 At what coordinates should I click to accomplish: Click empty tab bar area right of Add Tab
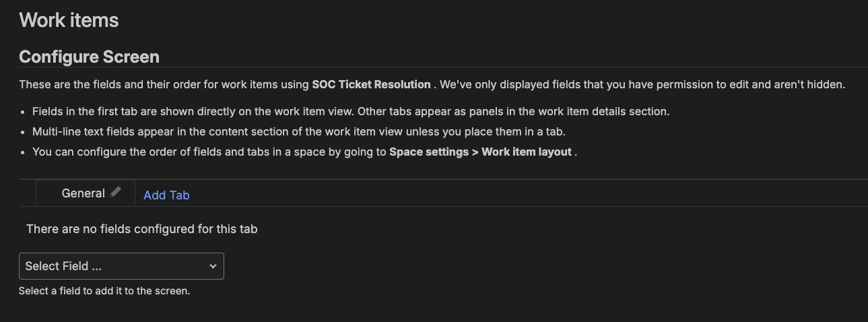point(529,193)
